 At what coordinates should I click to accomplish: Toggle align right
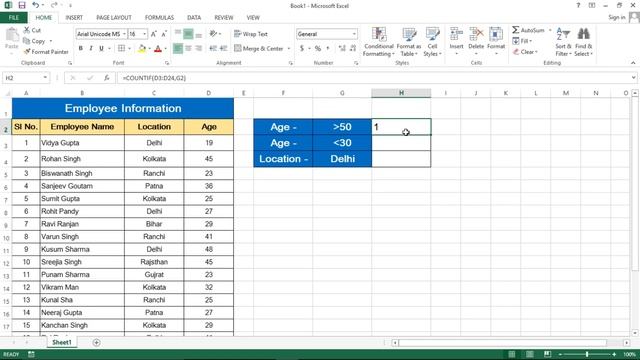coord(198,48)
